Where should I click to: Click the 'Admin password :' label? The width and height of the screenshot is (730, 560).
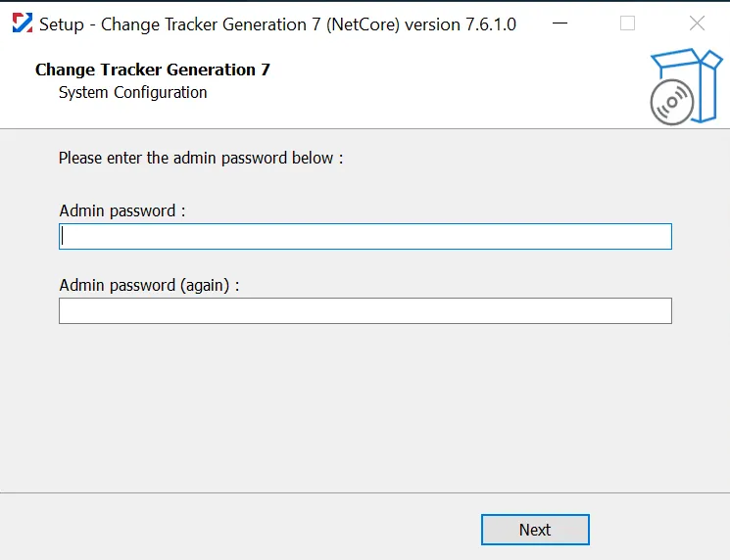[122, 210]
